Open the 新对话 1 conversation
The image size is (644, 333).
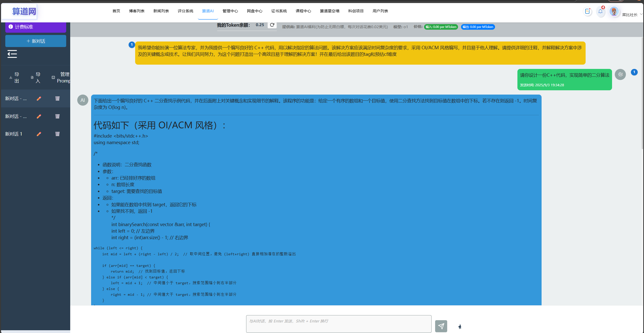pos(14,134)
